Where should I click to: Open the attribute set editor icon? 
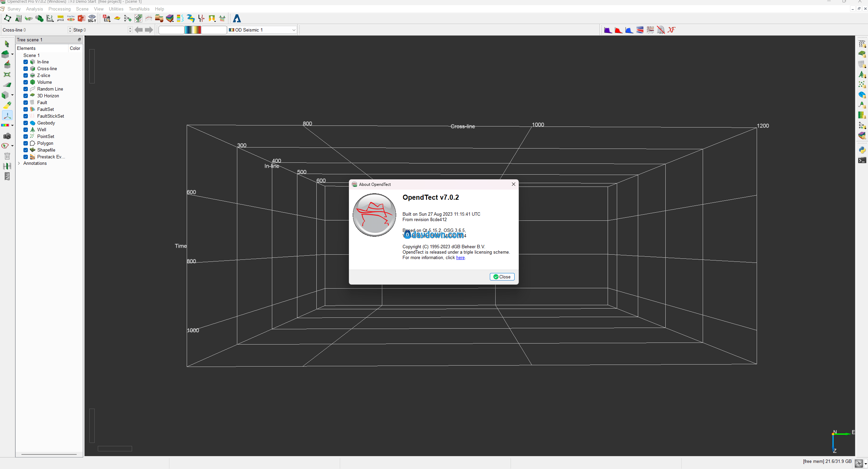(x=18, y=18)
